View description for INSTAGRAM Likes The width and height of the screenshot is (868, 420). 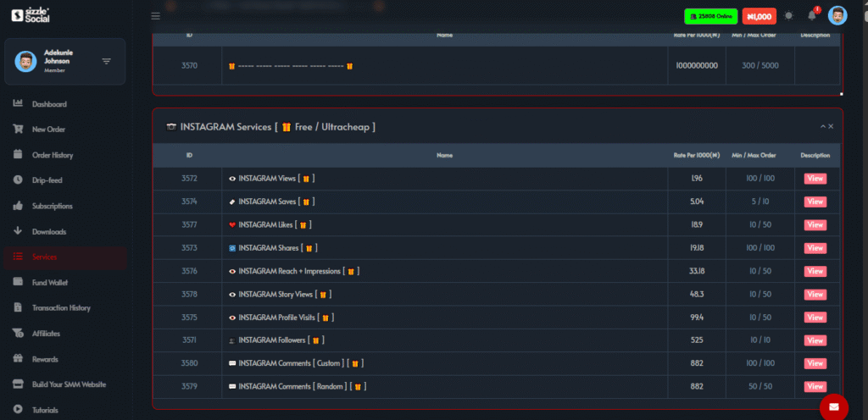click(815, 225)
